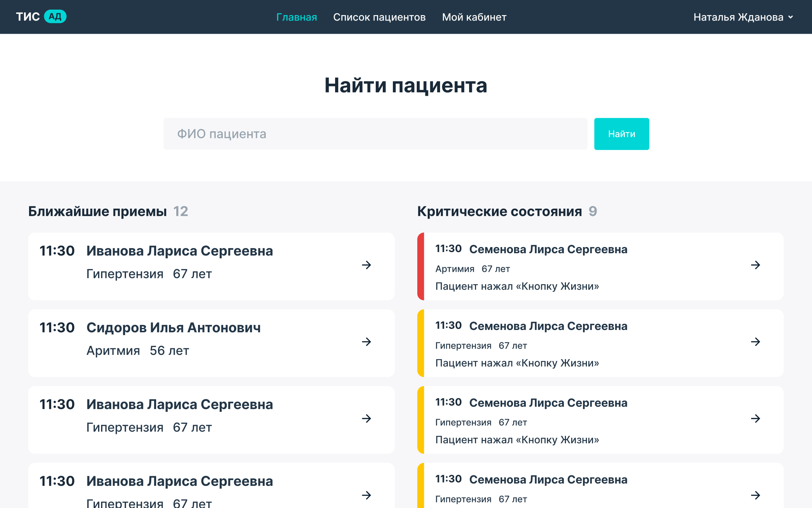Click red severity bar of Аритмия alert
The image size is (812, 508).
tap(421, 266)
